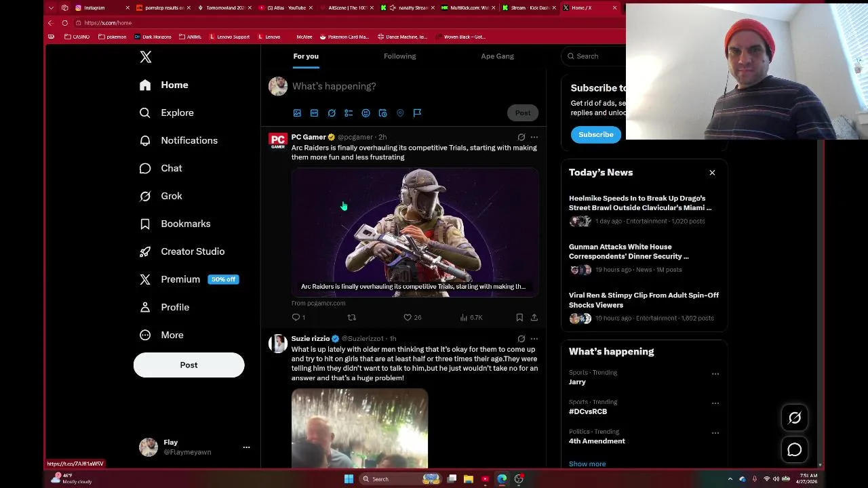The width and height of the screenshot is (868, 488).
Task: Share the PC Gamer post
Action: 534,317
